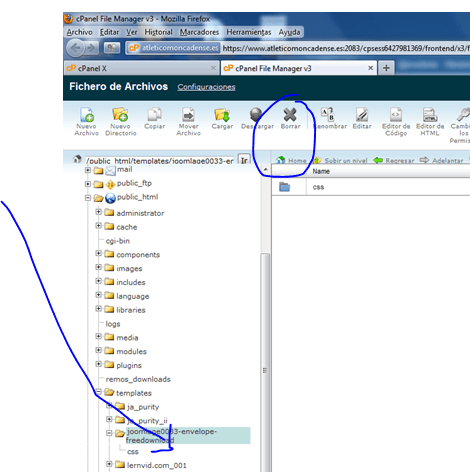Expand the administrator folder node
The width and height of the screenshot is (470, 472).
pyautogui.click(x=98, y=212)
